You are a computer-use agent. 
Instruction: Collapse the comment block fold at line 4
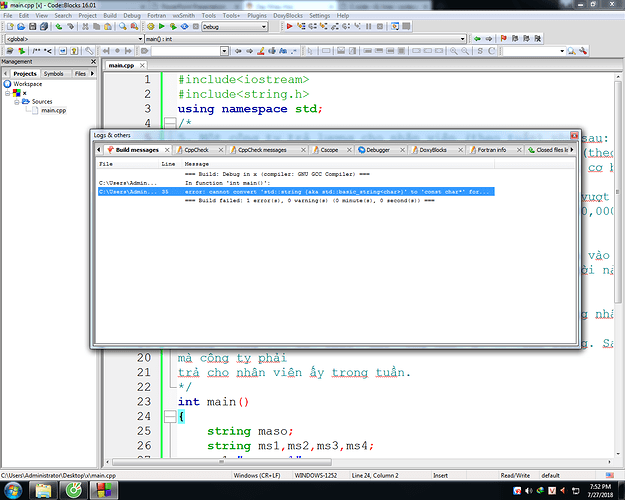[169, 123]
